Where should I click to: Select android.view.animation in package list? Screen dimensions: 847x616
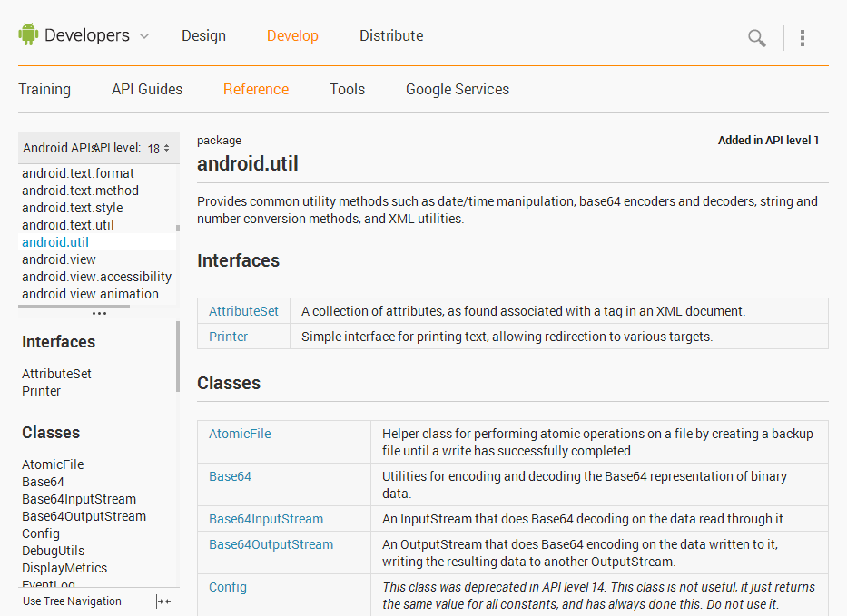pyautogui.click(x=90, y=294)
